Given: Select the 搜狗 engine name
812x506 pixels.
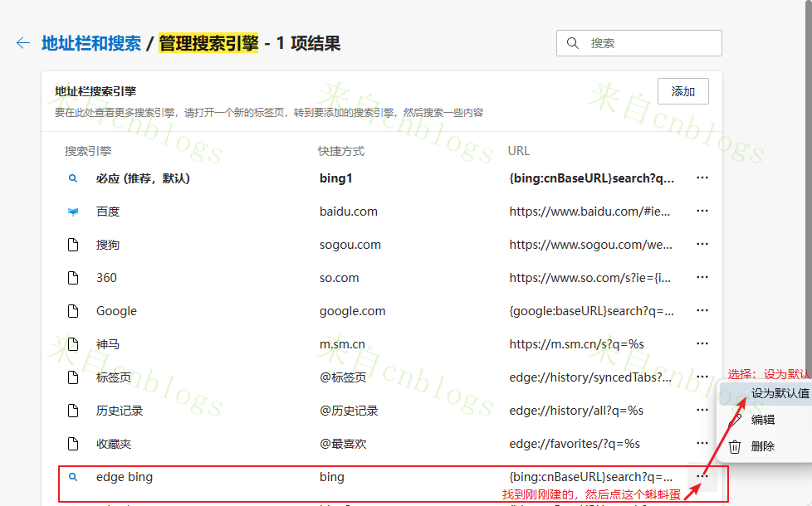Looking at the screenshot, I should 108,245.
